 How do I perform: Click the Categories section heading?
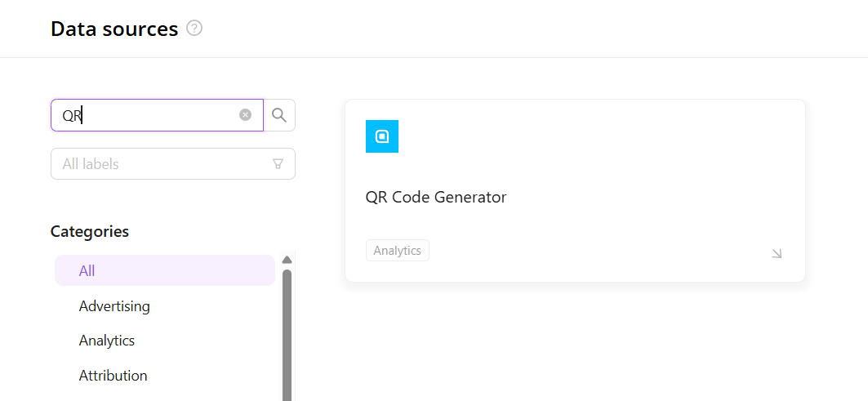tap(90, 231)
